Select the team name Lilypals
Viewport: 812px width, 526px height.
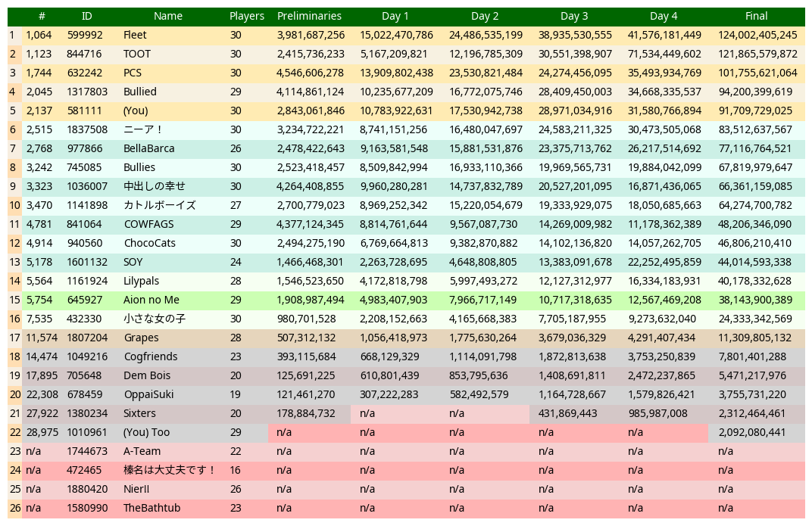click(x=142, y=282)
